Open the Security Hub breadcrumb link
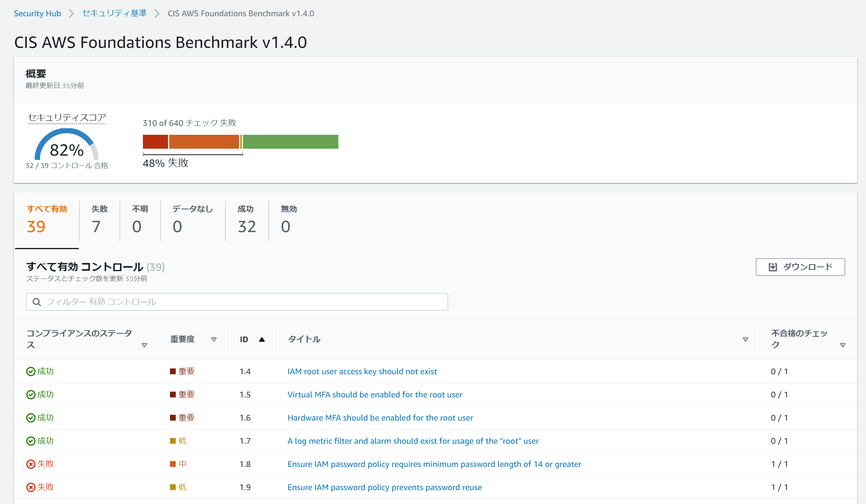 click(x=37, y=14)
